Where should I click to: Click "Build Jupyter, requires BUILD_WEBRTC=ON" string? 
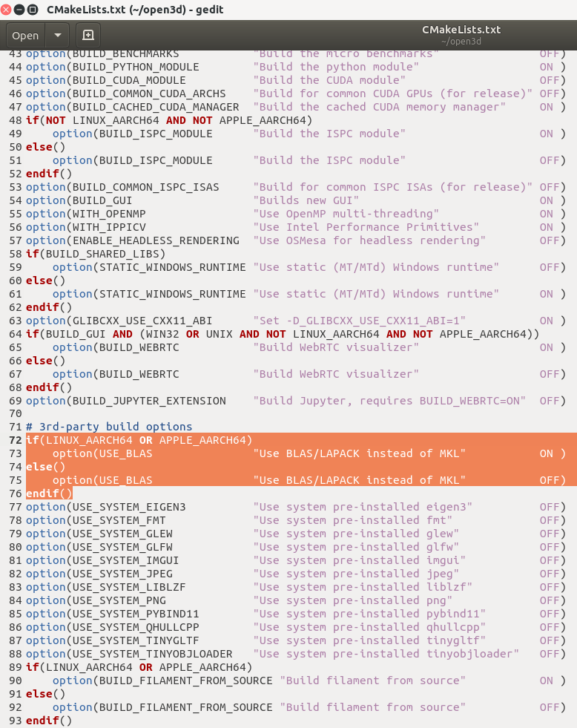389,401
